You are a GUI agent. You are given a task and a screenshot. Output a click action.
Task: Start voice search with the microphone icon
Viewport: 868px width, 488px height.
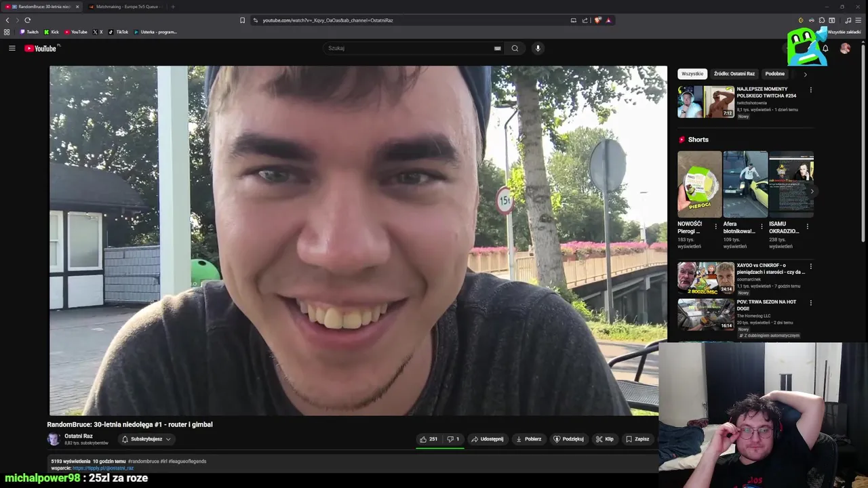point(538,48)
